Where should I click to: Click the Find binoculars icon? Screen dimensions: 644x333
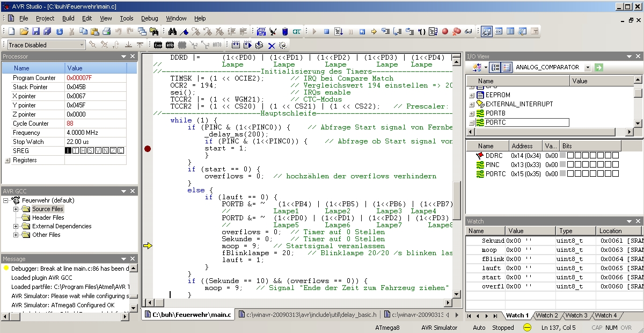(x=172, y=31)
